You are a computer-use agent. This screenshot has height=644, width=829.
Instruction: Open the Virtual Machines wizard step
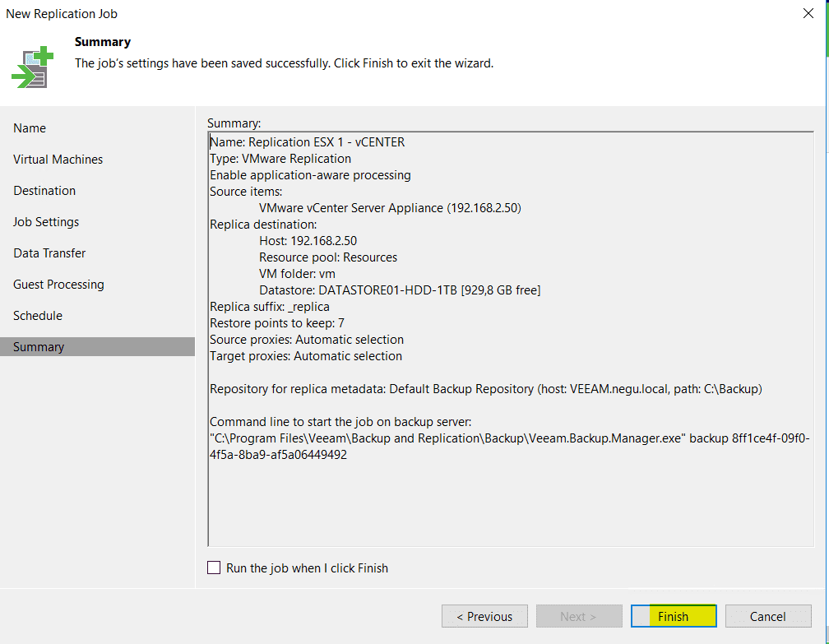pyautogui.click(x=58, y=159)
